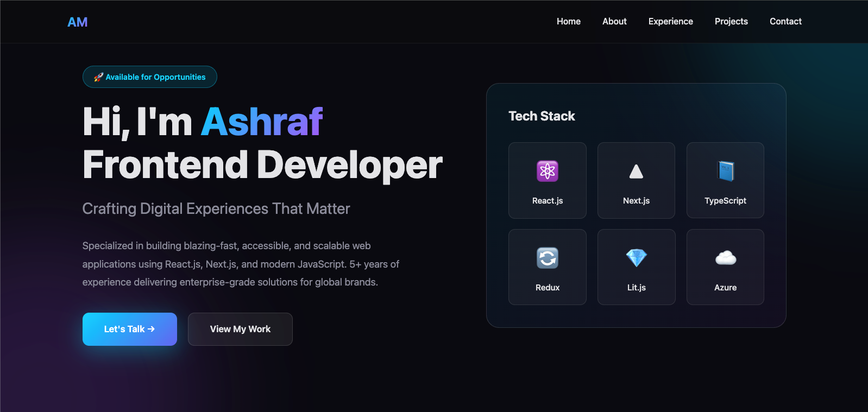868x412 pixels.
Task: Open the Experience nav item
Action: [671, 21]
